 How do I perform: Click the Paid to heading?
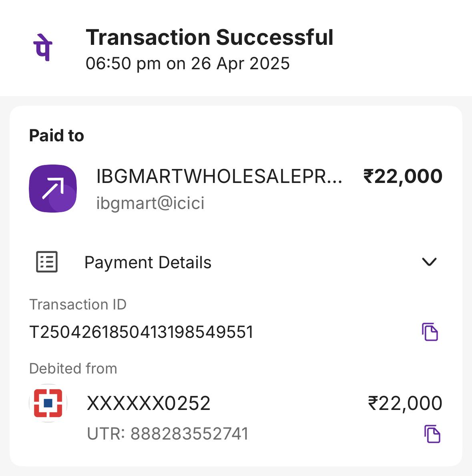[x=56, y=135]
